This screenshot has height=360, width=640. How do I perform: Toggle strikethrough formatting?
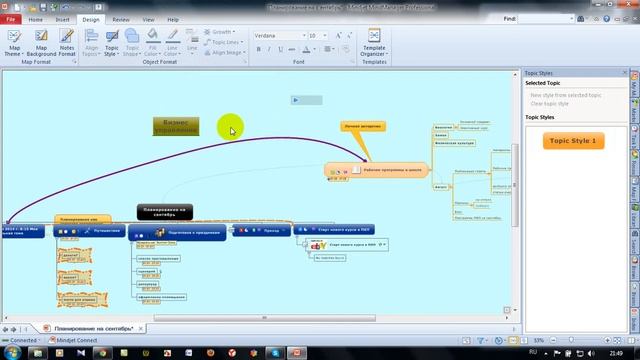coord(292,49)
